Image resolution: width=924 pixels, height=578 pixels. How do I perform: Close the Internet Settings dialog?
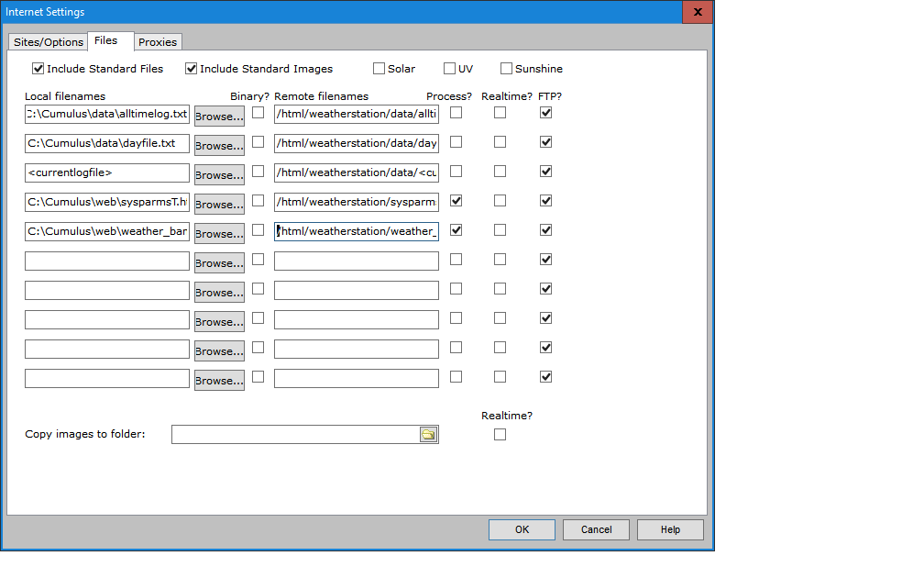tap(698, 12)
